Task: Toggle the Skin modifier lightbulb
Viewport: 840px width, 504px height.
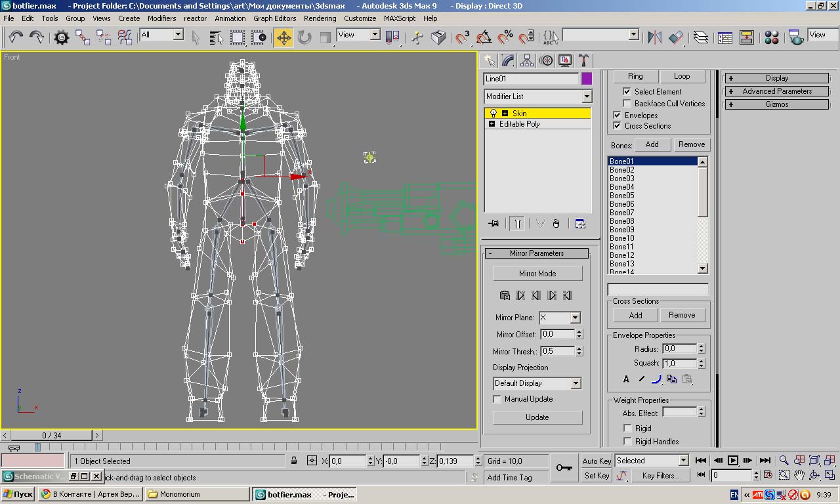Action: (493, 113)
